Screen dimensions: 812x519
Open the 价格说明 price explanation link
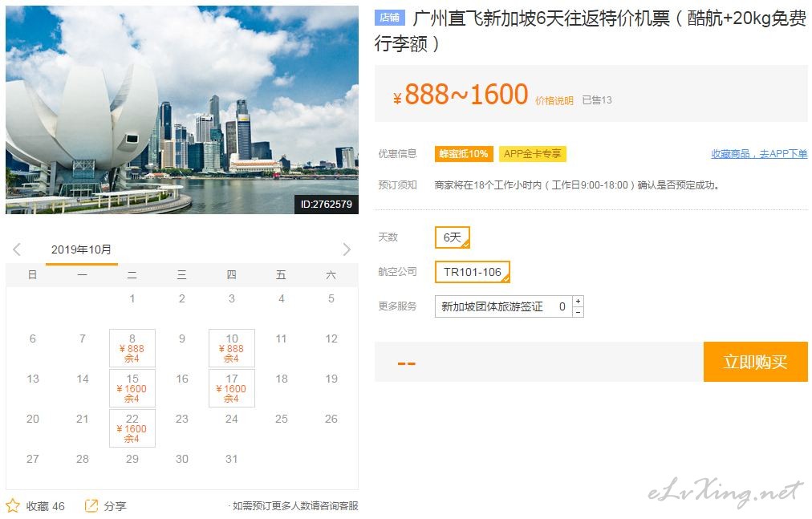click(x=554, y=100)
